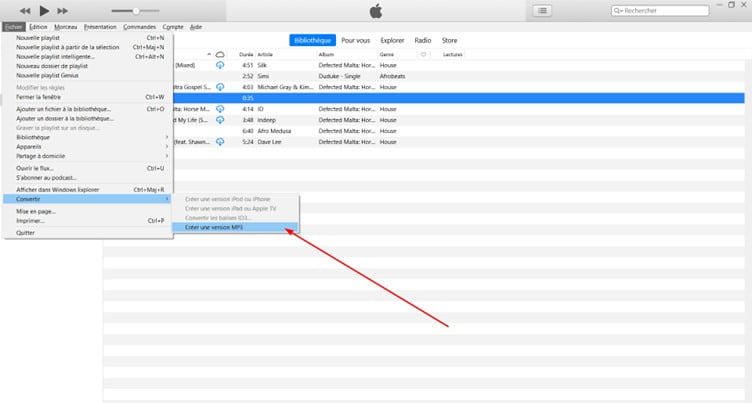Switch to the Store tab
The image size is (752, 403).
point(449,40)
